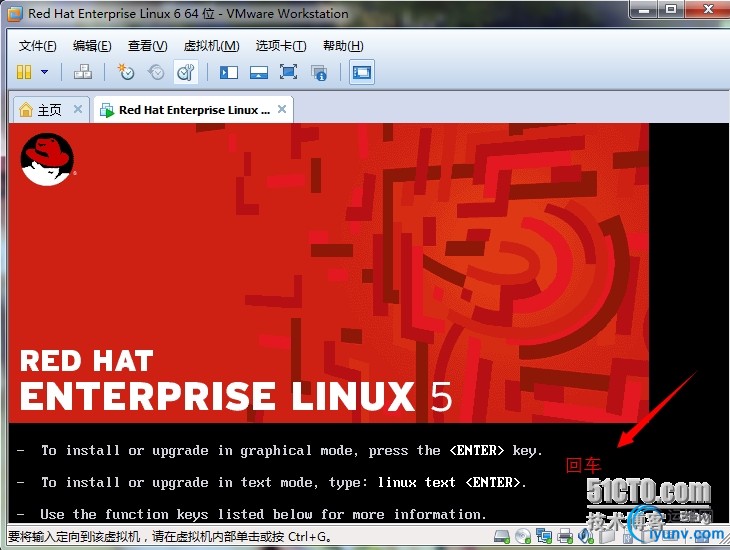Open the 文件(F) menu
The height and width of the screenshot is (550, 730).
tap(37, 46)
